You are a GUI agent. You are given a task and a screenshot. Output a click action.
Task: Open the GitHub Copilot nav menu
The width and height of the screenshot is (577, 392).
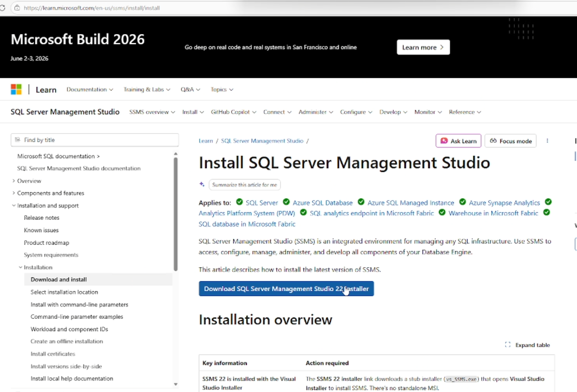click(233, 112)
